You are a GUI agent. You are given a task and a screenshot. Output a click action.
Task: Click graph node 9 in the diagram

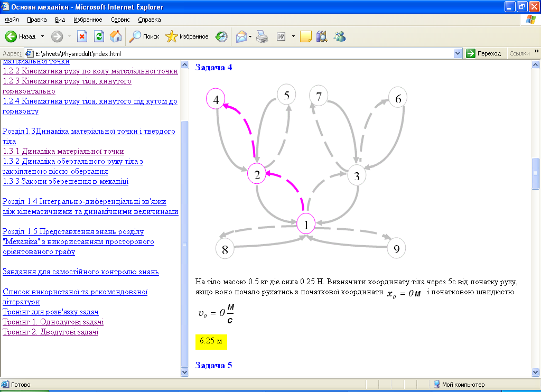tap(396, 248)
